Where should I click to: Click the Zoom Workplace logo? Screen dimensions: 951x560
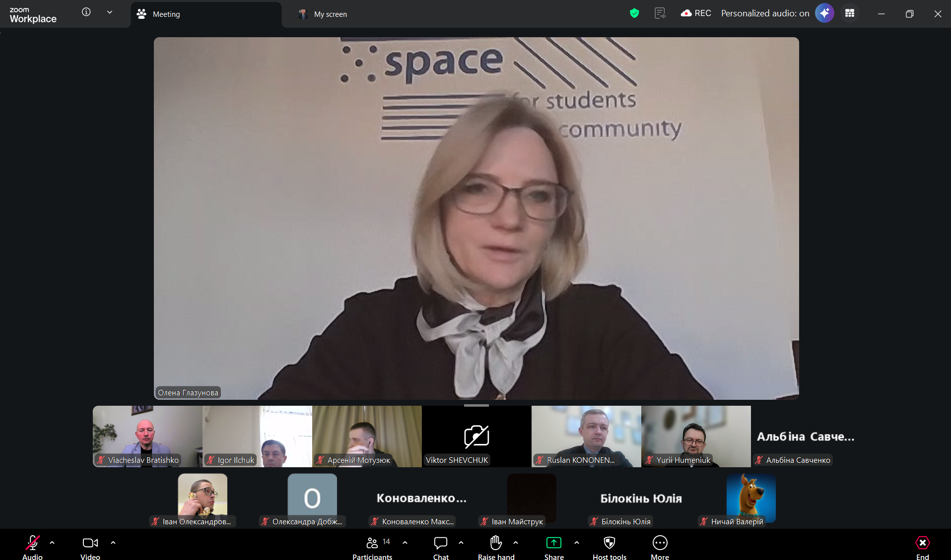pyautogui.click(x=33, y=15)
